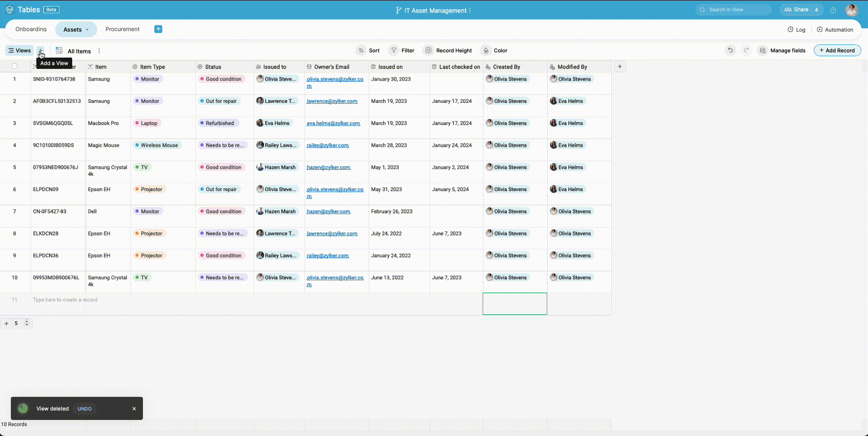
Task: Select the ELPDCN36 serial cell
Action: click(x=58, y=260)
